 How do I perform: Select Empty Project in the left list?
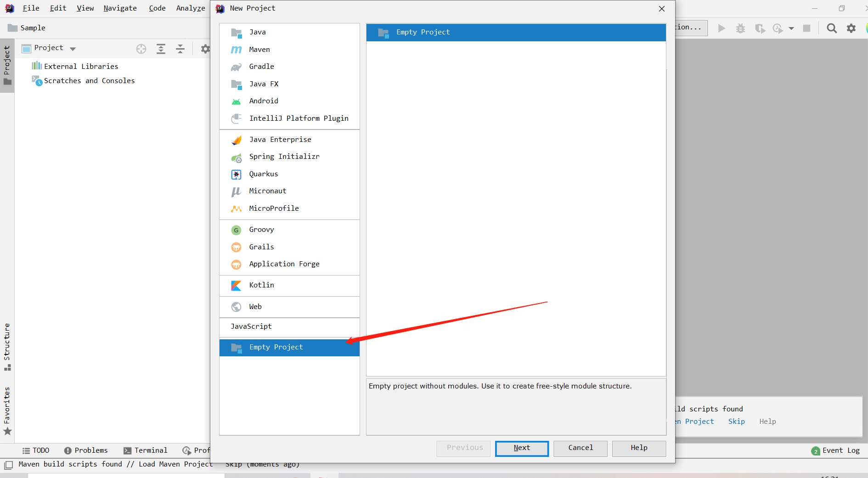[x=289, y=347]
